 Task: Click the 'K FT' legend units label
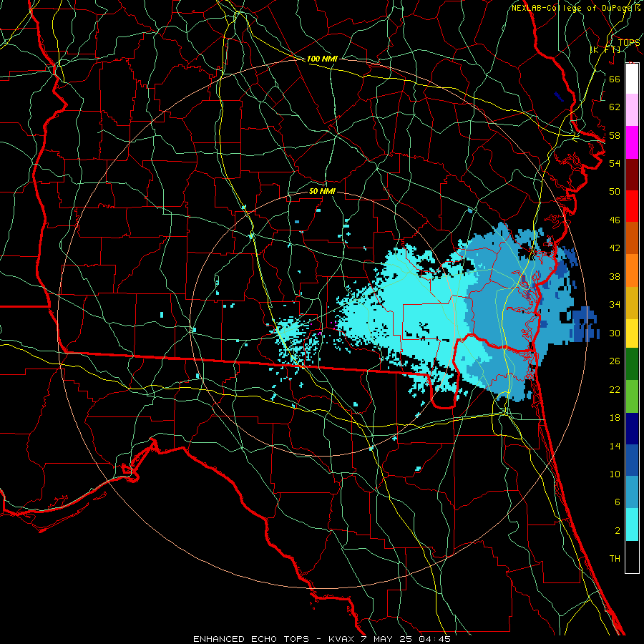point(605,49)
